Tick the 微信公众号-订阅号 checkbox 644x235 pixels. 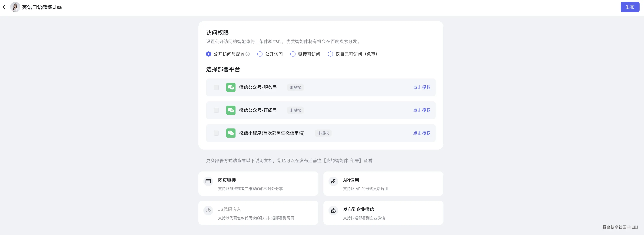(x=216, y=110)
